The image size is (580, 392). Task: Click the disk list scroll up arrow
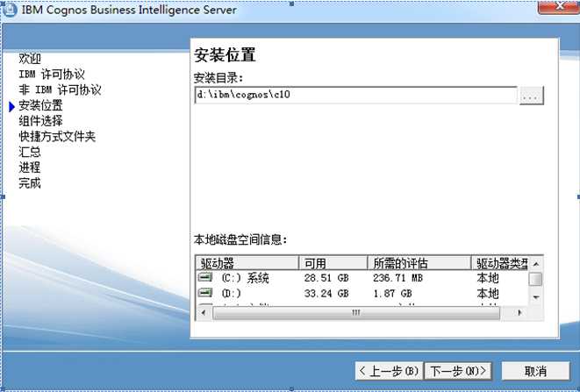pyautogui.click(x=536, y=263)
